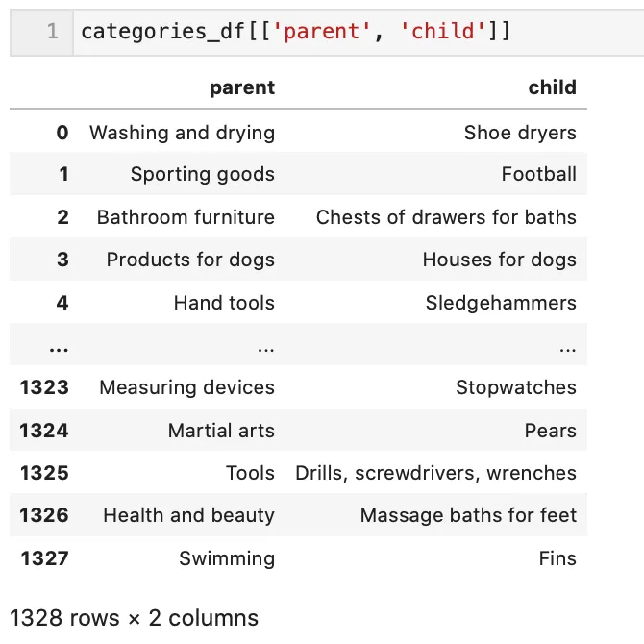Click the 'child' column header

point(552,87)
